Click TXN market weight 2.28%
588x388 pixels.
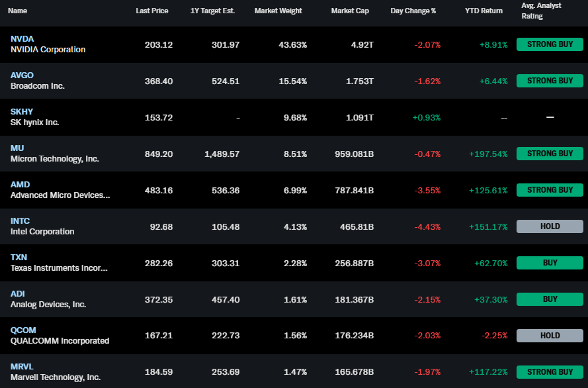pyautogui.click(x=295, y=263)
